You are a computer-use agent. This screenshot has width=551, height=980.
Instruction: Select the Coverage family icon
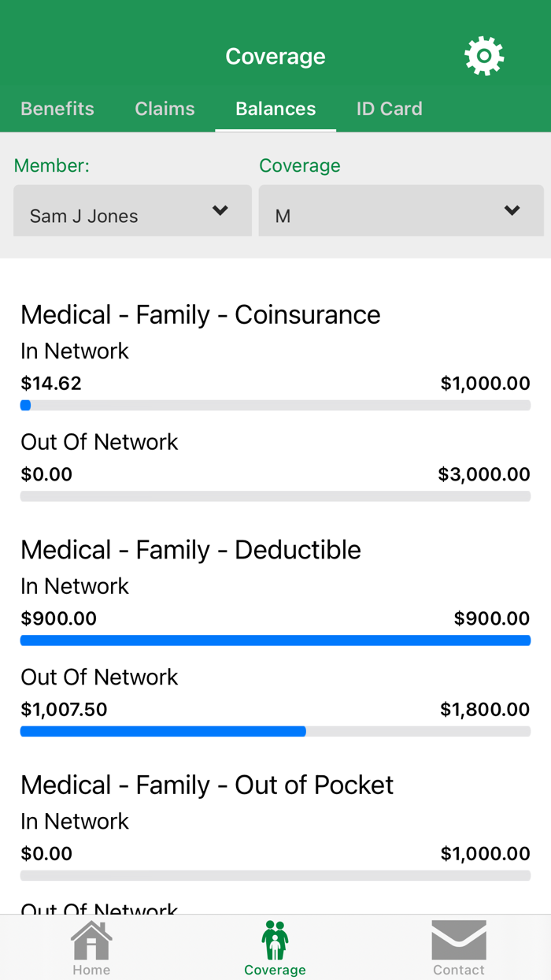pos(275,937)
